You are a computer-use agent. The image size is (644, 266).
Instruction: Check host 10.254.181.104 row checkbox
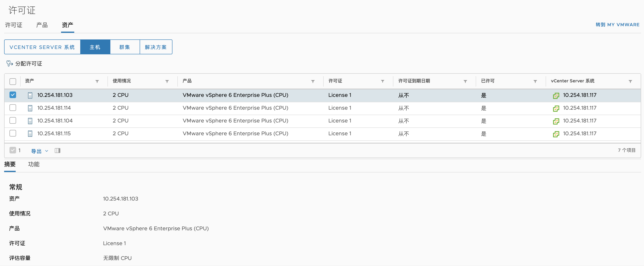(x=13, y=120)
